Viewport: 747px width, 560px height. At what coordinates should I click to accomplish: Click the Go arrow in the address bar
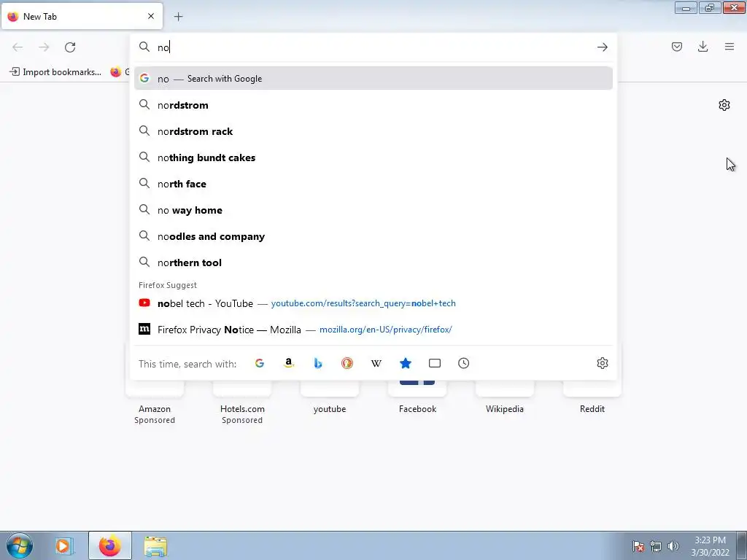tap(602, 47)
